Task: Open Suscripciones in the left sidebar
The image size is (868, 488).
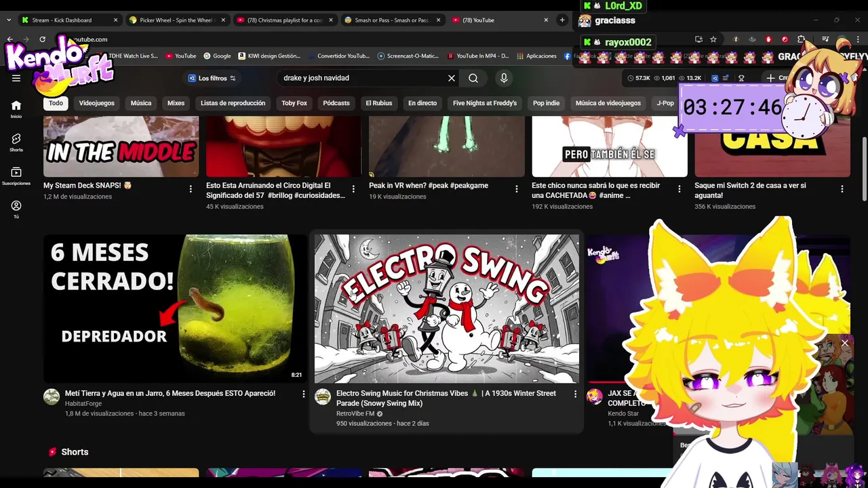Action: click(16, 176)
